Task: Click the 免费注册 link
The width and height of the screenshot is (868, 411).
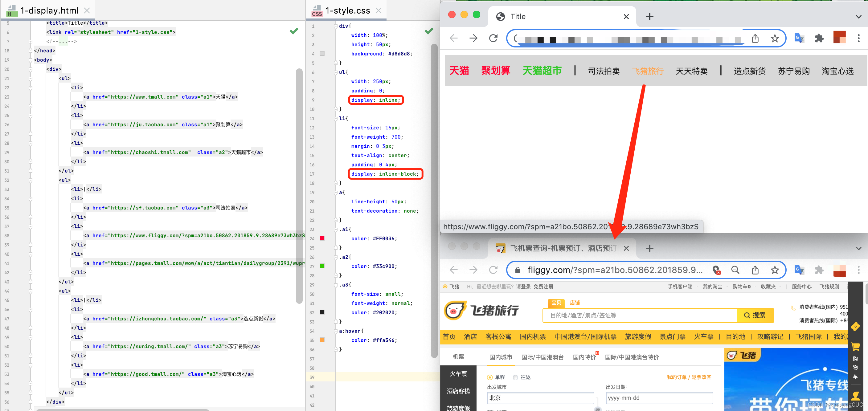Action: point(543,287)
